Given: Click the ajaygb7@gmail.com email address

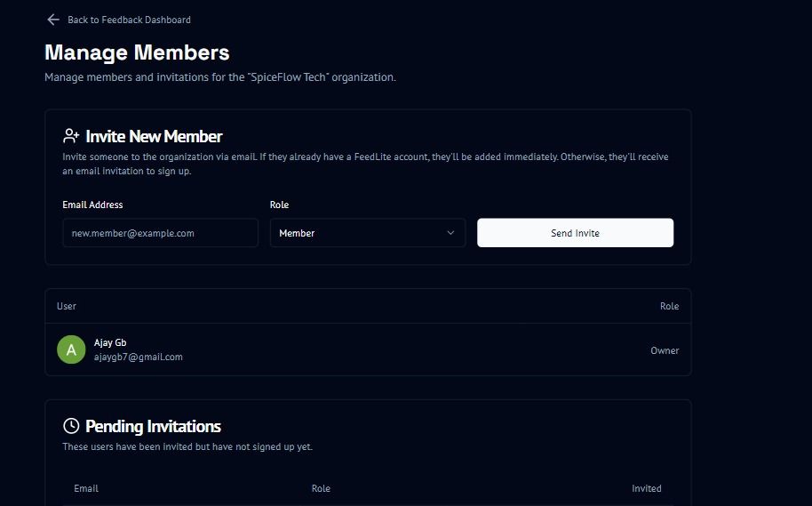Looking at the screenshot, I should coord(139,357).
